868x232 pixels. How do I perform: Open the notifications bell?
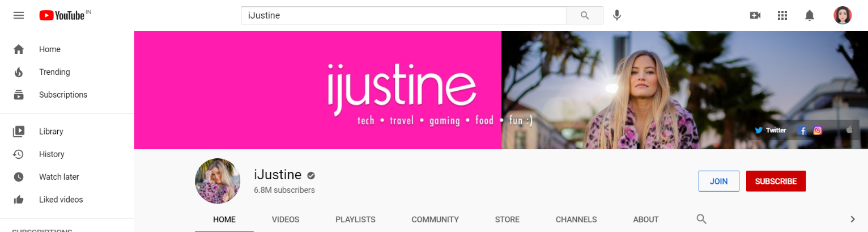click(810, 15)
